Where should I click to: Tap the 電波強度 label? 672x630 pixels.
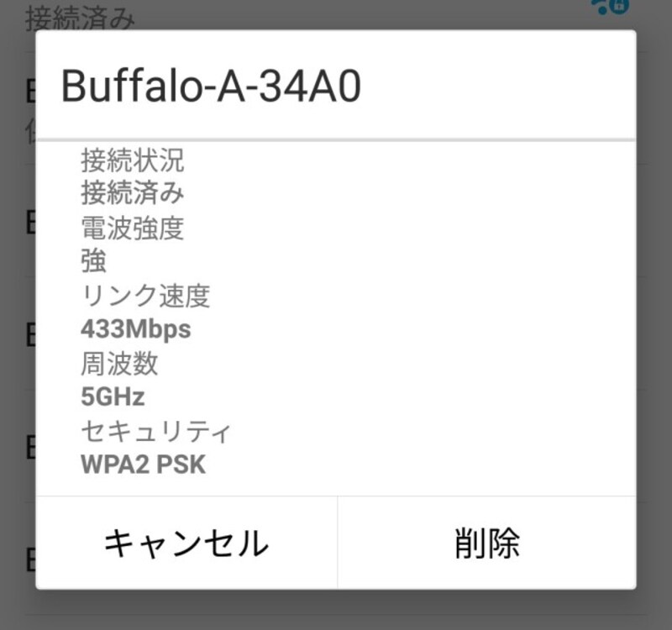(x=132, y=228)
